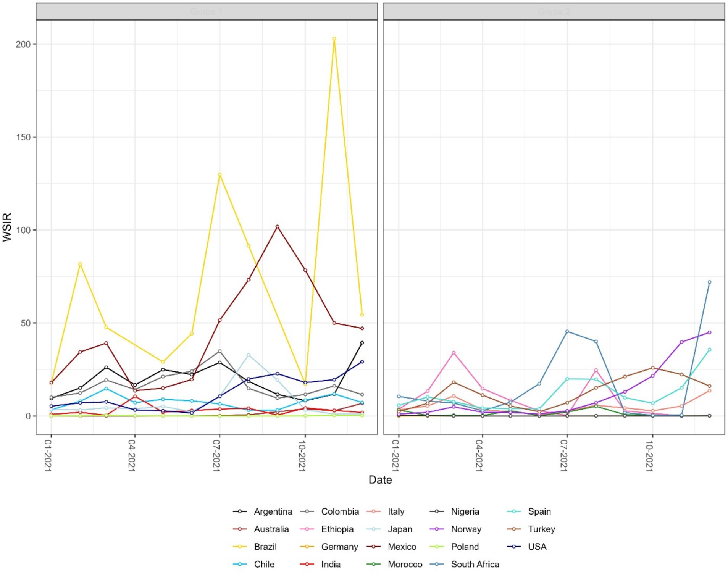Select the Morocco legend label
This screenshot has width=728, height=576.
[405, 564]
